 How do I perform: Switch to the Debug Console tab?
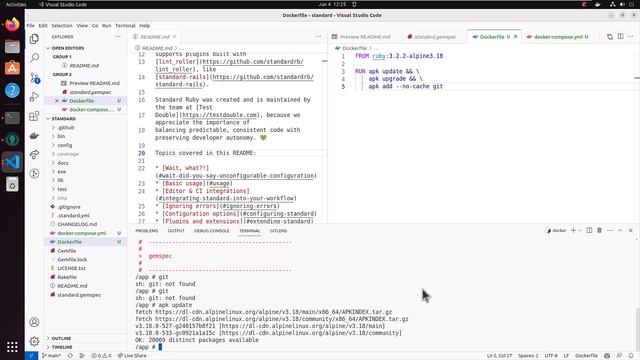click(x=211, y=231)
